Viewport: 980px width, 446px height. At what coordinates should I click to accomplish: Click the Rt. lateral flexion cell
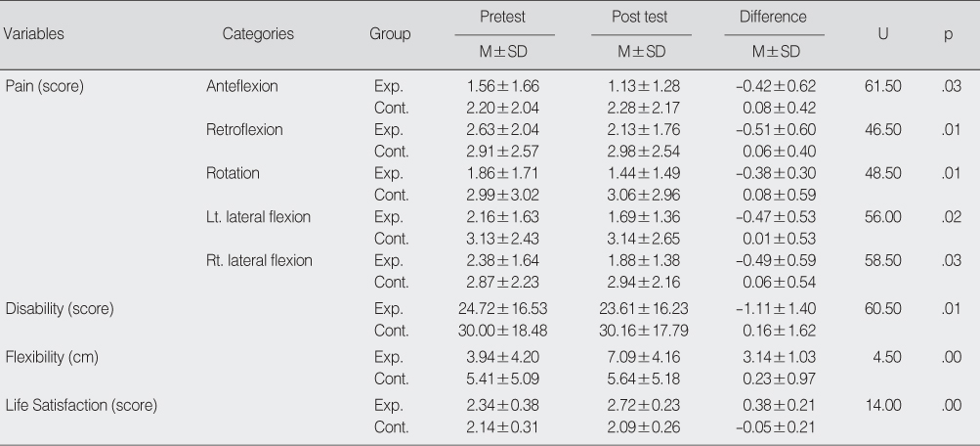[259, 260]
